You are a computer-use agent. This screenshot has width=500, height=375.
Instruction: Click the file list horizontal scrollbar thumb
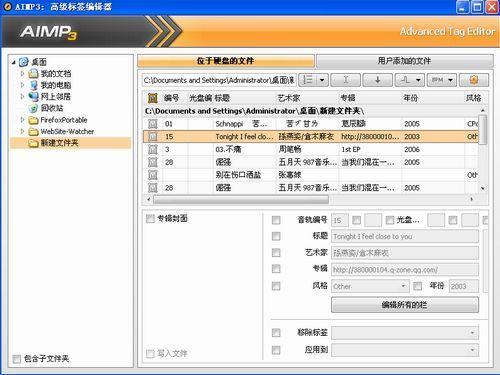(241, 199)
